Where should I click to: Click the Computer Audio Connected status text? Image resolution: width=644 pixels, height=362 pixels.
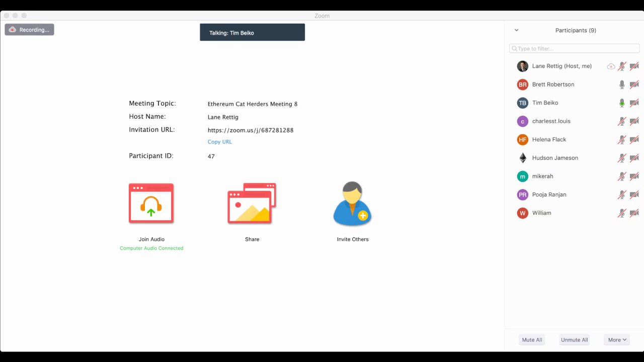click(x=151, y=248)
